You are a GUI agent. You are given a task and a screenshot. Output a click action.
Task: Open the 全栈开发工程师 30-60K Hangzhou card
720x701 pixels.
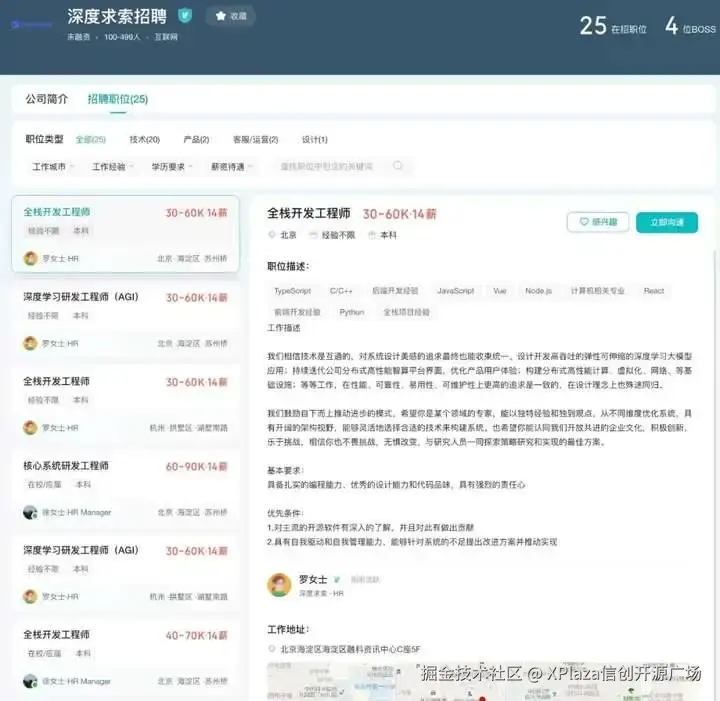(x=125, y=404)
